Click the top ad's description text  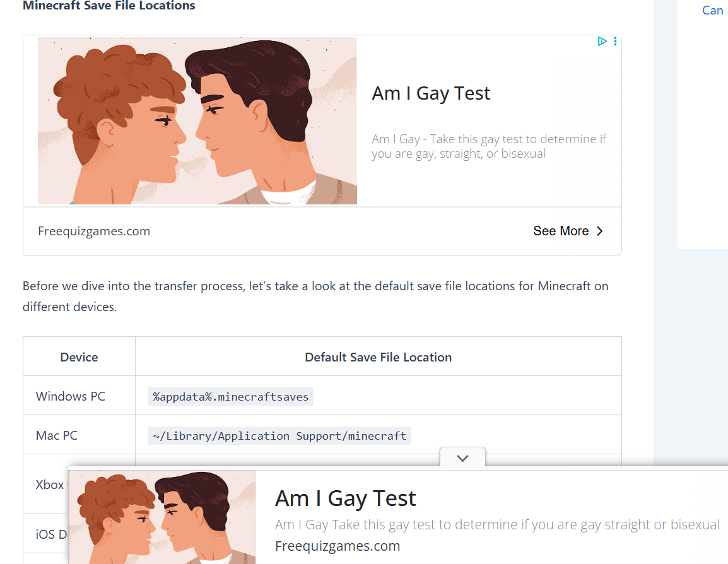tap(489, 146)
